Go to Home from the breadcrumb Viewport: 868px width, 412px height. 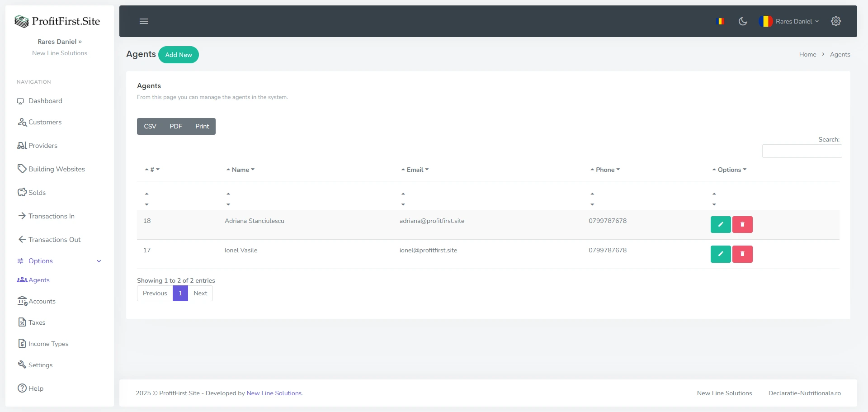click(808, 54)
